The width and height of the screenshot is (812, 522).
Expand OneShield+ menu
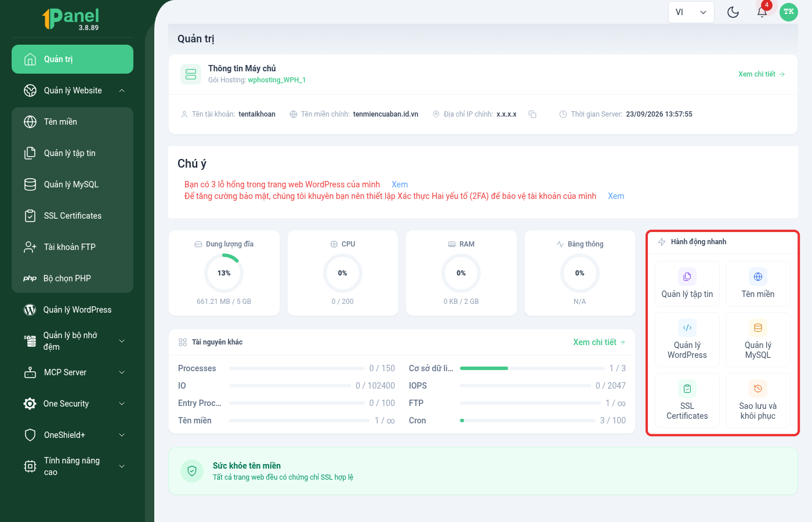[72, 435]
